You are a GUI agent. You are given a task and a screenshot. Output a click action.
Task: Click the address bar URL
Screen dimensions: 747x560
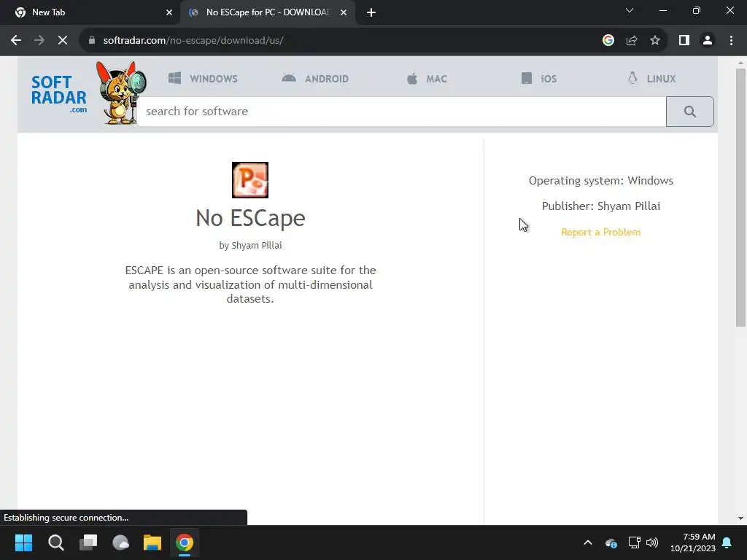193,41
